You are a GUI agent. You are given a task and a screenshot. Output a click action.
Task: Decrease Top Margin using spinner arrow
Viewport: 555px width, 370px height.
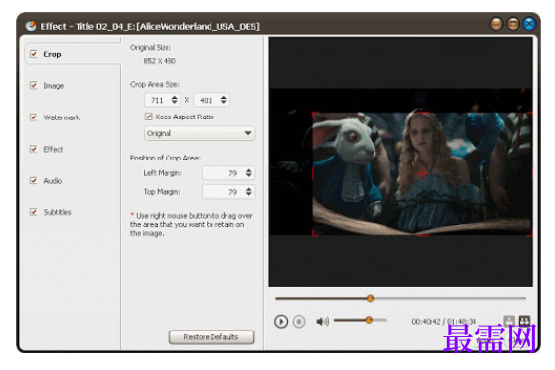click(x=248, y=194)
